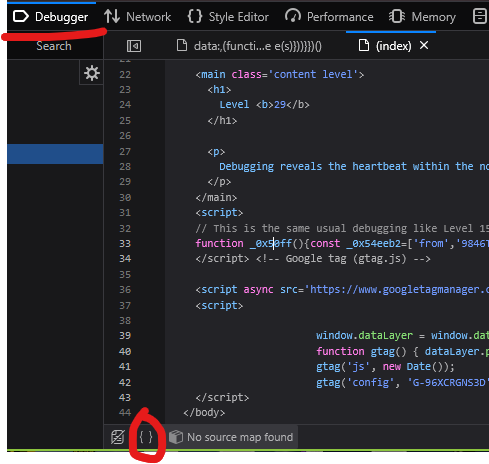Click the No source map found label
Screen dimensions: 489x464
[240, 437]
